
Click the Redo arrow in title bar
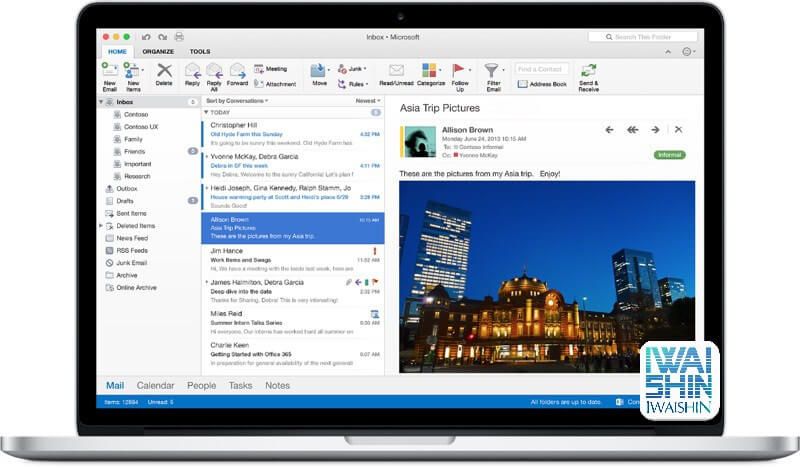[x=163, y=37]
